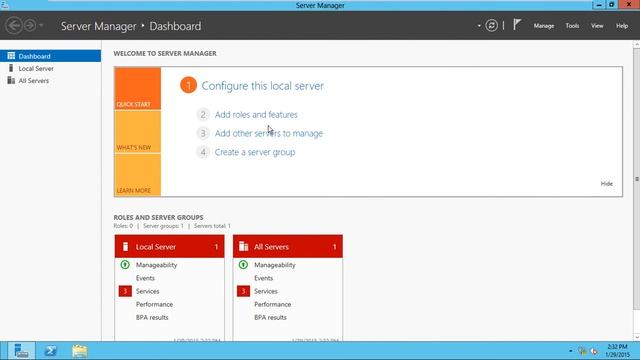Click Add other servers to manage
Image resolution: width=640 pixels, height=360 pixels.
(269, 133)
